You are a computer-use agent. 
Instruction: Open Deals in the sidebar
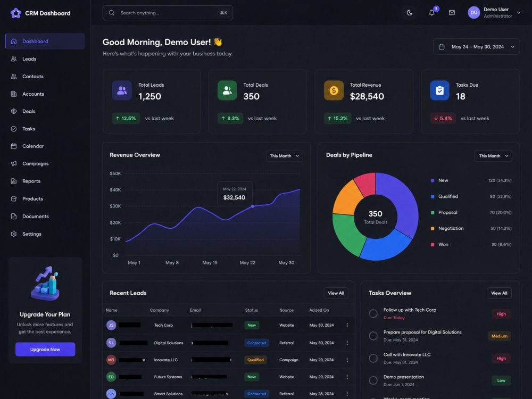(45, 111)
